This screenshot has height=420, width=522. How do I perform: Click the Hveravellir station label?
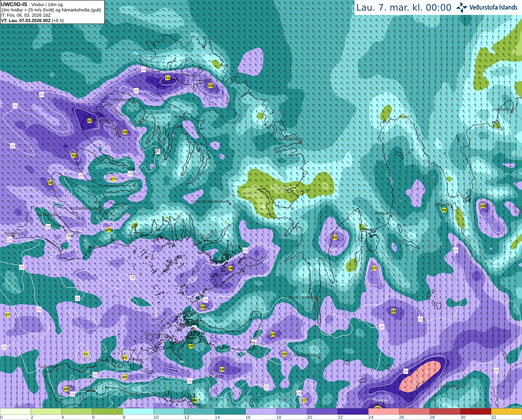[448, 386]
